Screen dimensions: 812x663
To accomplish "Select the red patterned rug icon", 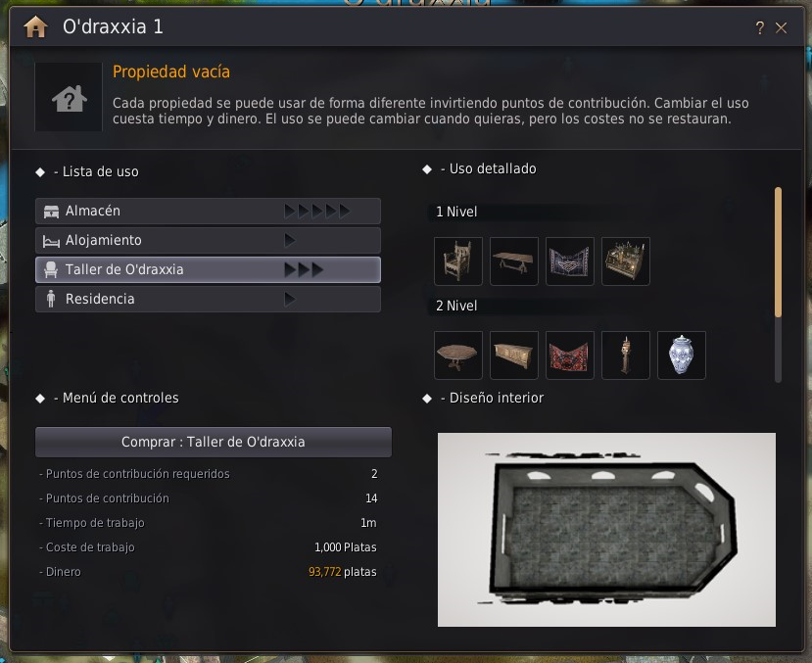I will [x=570, y=355].
